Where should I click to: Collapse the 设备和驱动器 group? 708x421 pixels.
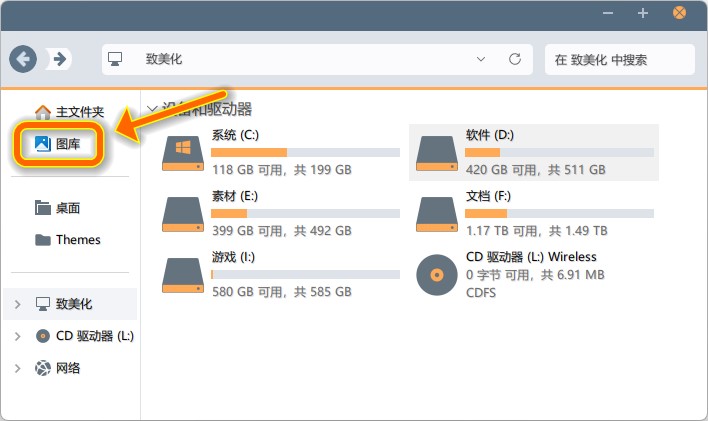point(152,109)
